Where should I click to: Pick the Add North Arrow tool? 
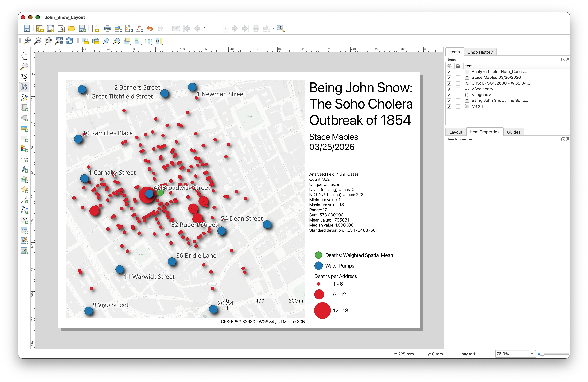pos(24,169)
